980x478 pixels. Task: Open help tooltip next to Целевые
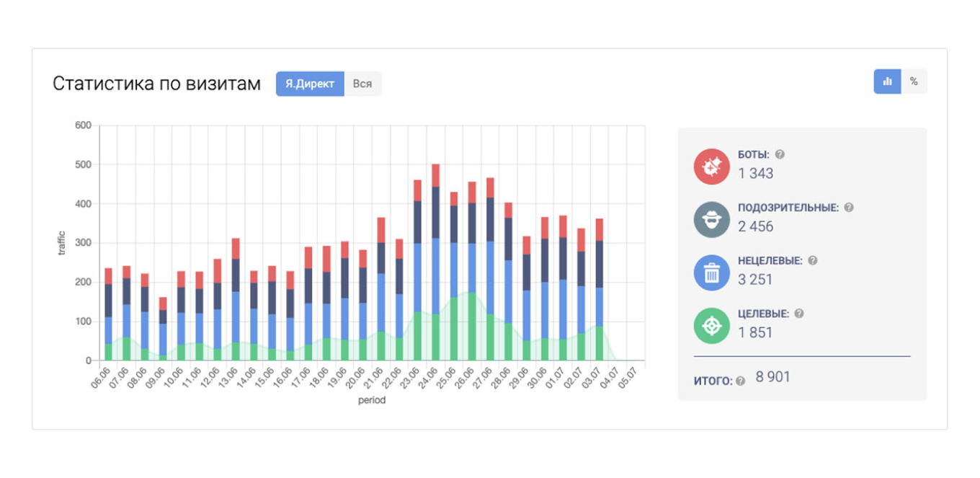click(x=798, y=314)
